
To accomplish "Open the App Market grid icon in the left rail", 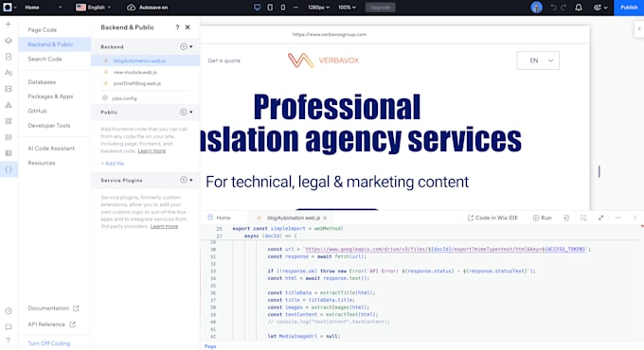I will [x=9, y=121].
